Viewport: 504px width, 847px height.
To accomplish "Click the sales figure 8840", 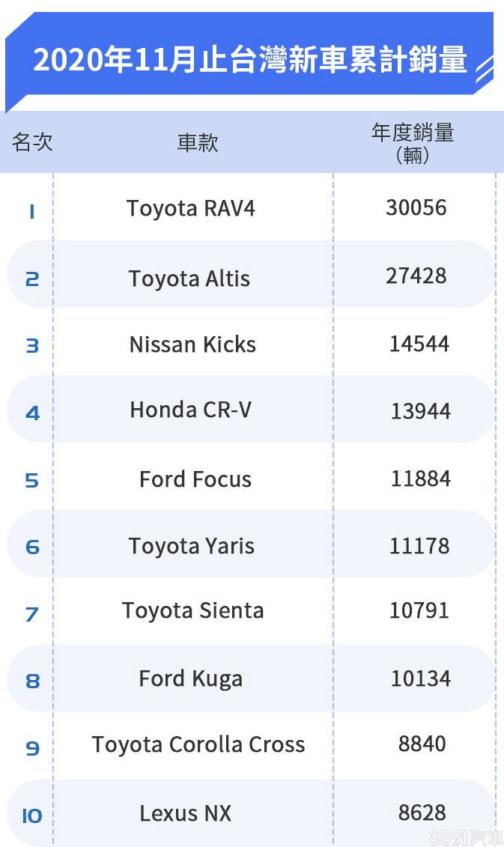I will coord(422,744).
